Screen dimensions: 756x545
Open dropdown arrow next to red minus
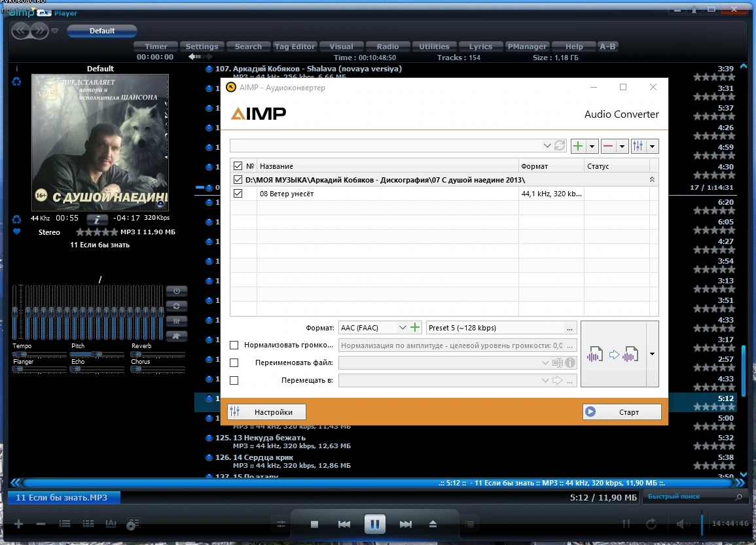pos(622,146)
